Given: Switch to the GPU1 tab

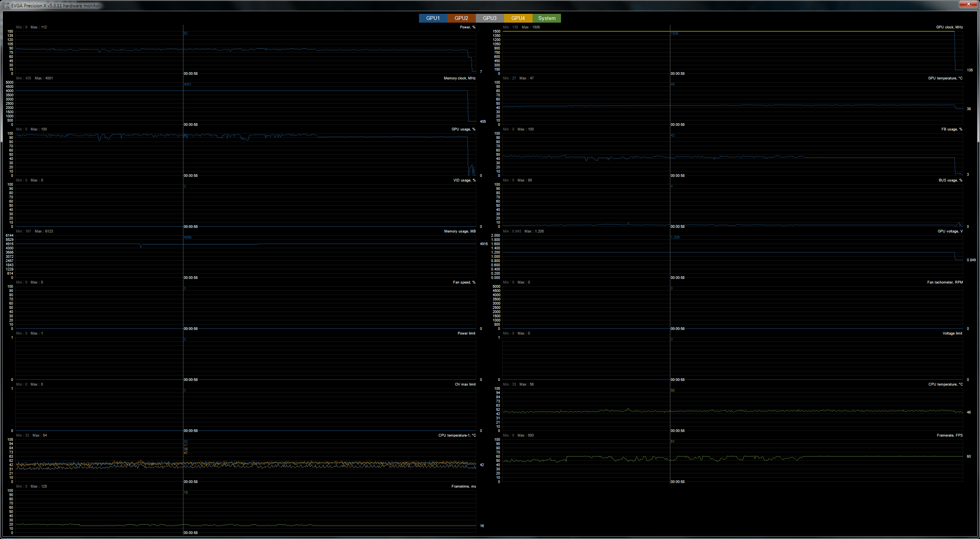Looking at the screenshot, I should point(433,18).
